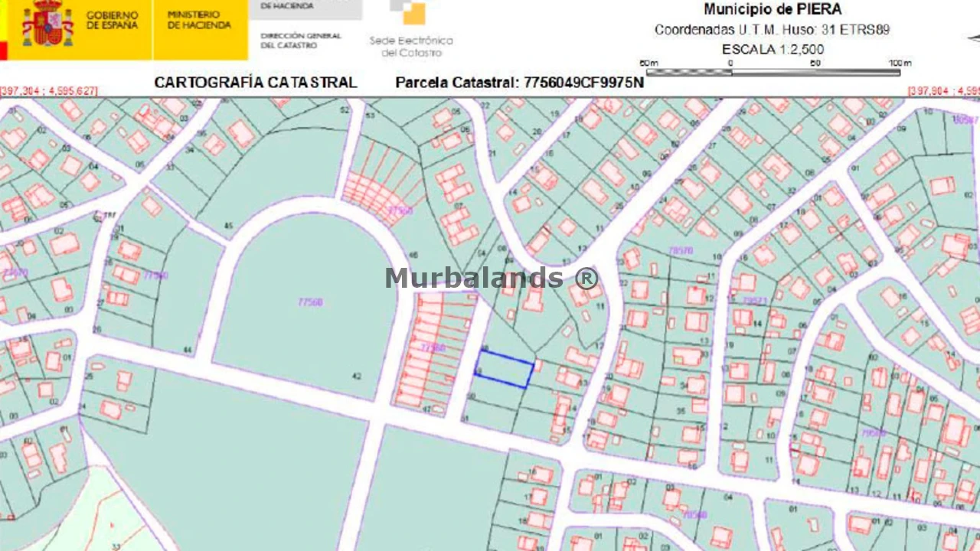The width and height of the screenshot is (980, 551).
Task: Click parcel number 45 on the map
Action: 228,225
